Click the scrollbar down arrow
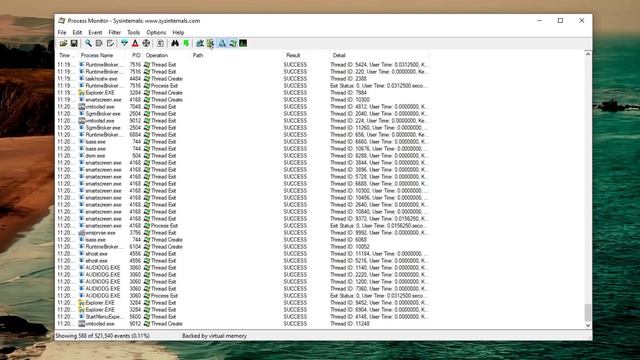This screenshot has height=360, width=640. (x=588, y=325)
